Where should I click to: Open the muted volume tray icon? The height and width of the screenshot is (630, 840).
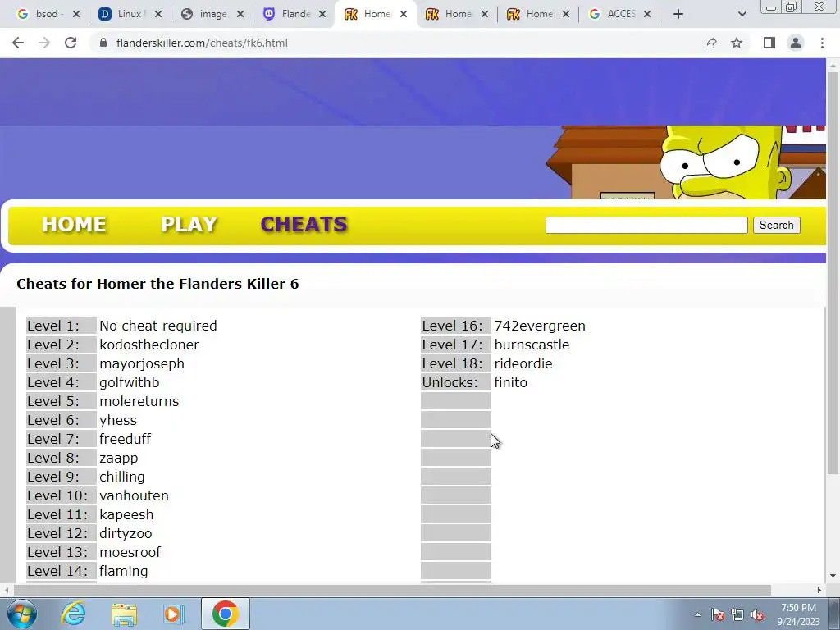click(757, 614)
